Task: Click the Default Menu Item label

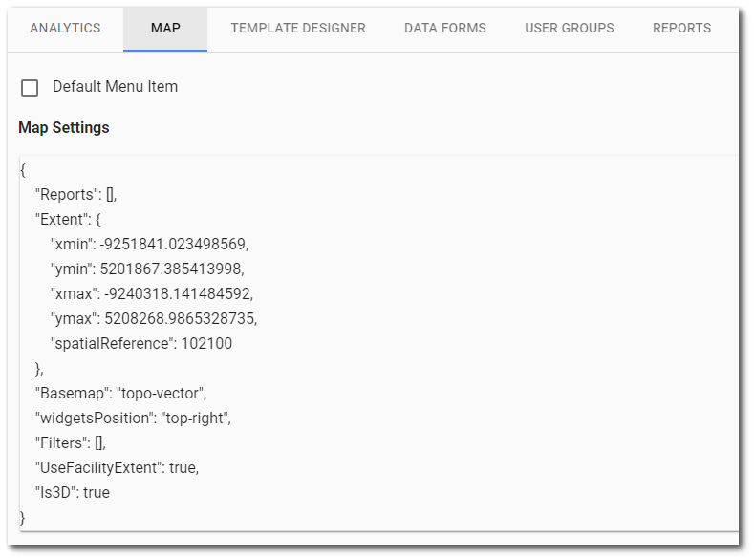Action: pos(115,87)
